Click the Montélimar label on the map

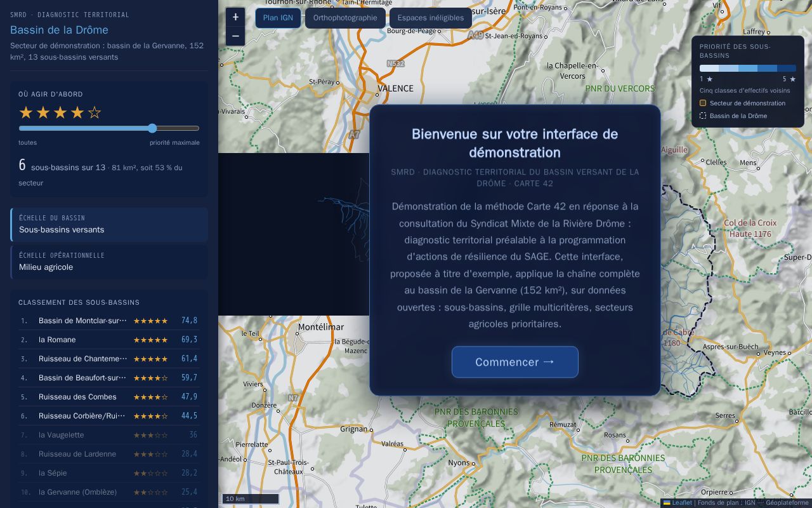(x=320, y=327)
